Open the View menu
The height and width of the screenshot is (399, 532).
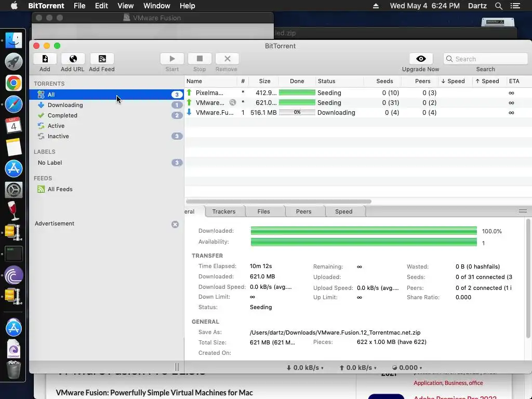coord(125,6)
